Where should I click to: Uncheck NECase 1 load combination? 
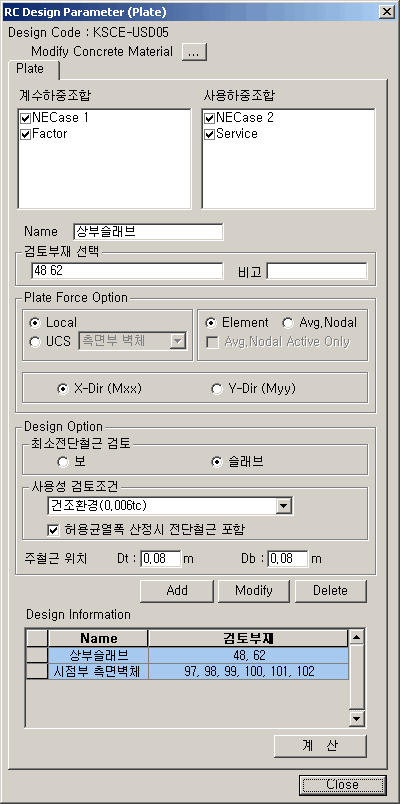(26, 118)
